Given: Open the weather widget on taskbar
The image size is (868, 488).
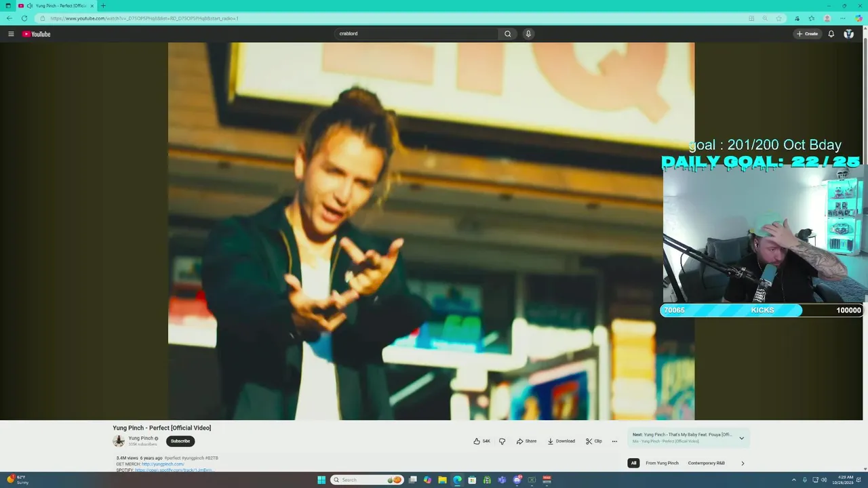Looking at the screenshot, I should point(18,480).
